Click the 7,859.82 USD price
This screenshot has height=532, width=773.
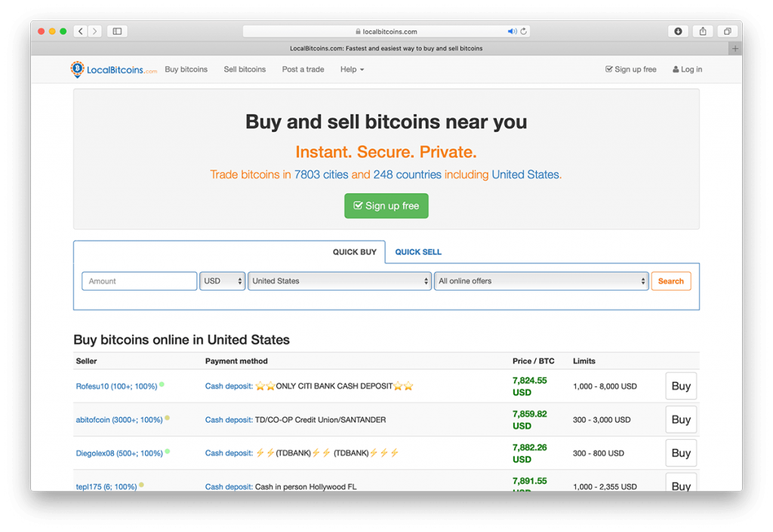click(529, 420)
